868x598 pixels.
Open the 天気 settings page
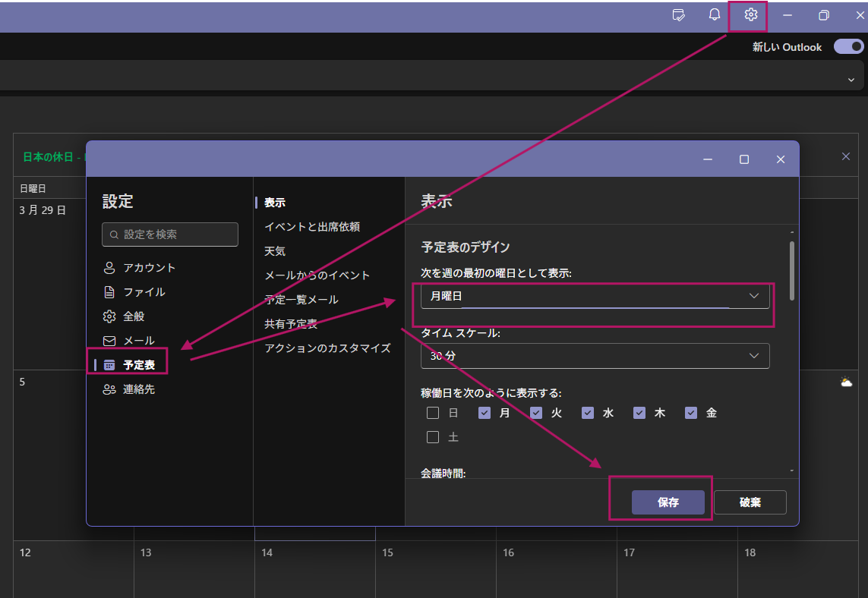(275, 251)
